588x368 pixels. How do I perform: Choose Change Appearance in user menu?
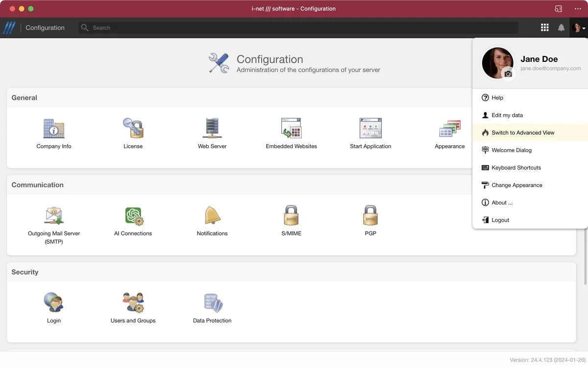(x=516, y=185)
